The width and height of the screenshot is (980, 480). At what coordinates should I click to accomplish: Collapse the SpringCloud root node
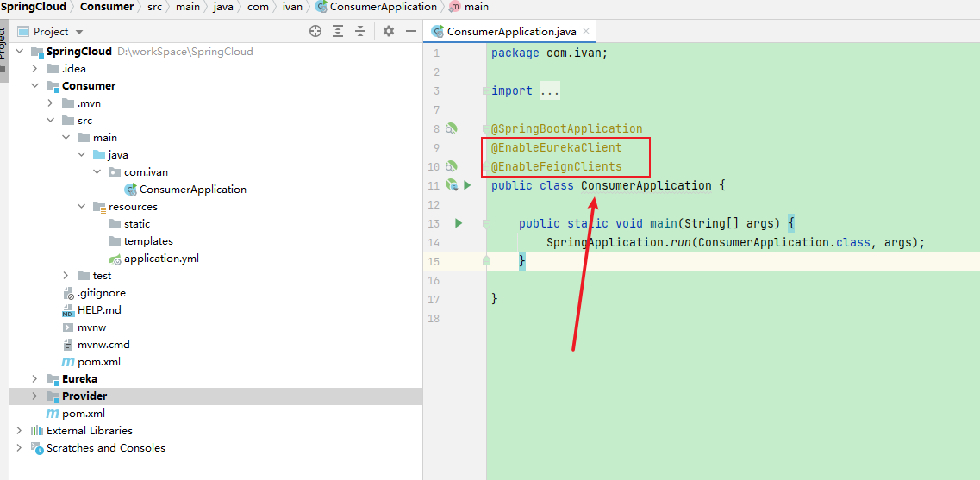pyautogui.click(x=19, y=51)
